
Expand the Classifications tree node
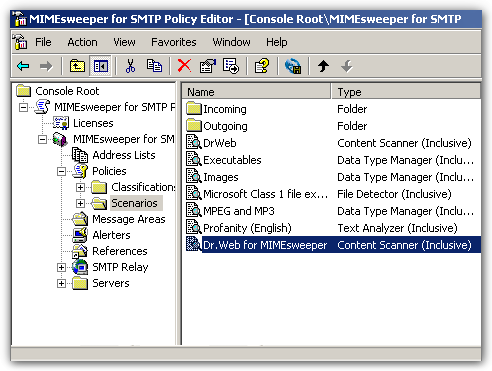(x=80, y=187)
